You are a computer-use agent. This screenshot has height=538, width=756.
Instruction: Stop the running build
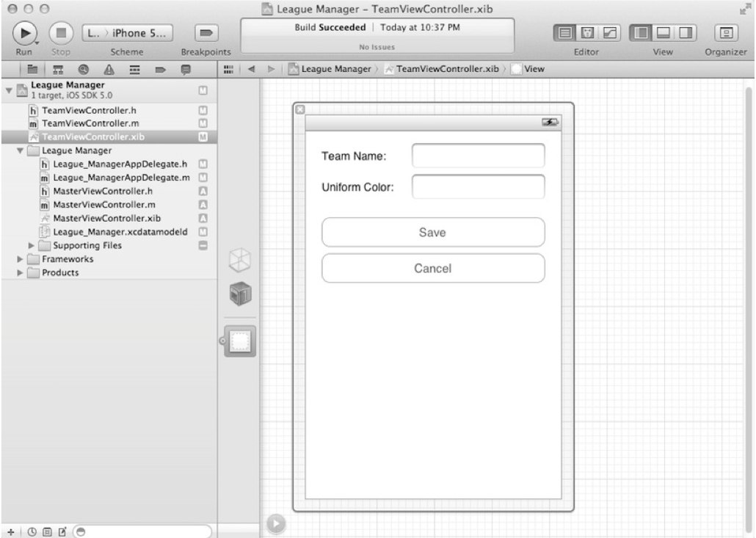click(61, 33)
